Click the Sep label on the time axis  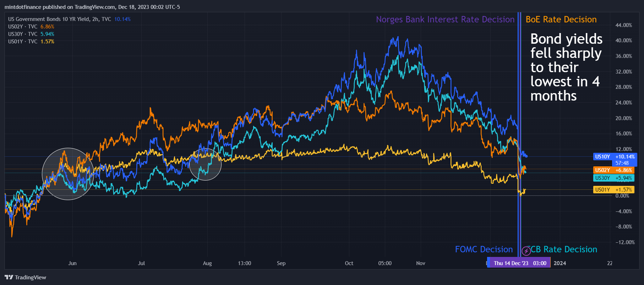(281, 263)
